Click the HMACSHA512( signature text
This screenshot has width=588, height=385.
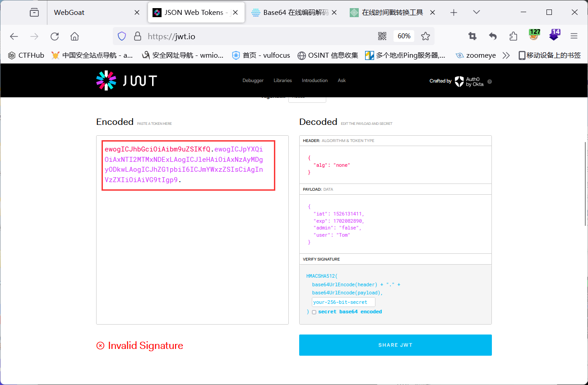(322, 276)
